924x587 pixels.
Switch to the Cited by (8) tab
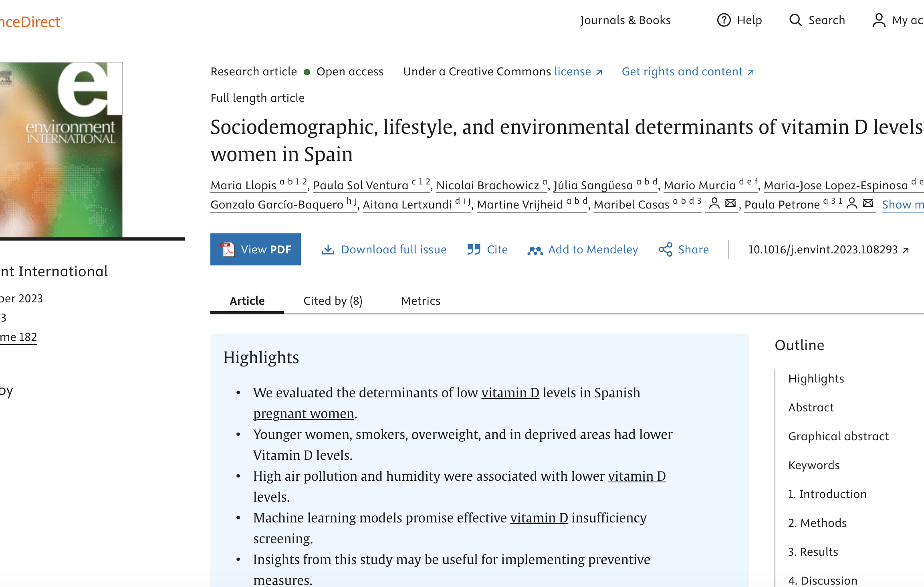click(333, 301)
